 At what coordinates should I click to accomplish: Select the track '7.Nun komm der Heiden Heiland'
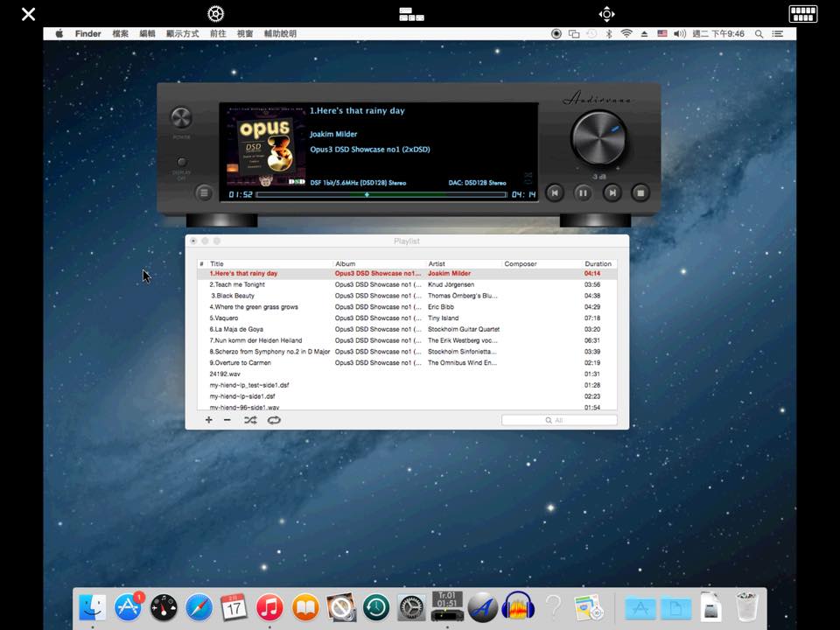[x=407, y=340]
